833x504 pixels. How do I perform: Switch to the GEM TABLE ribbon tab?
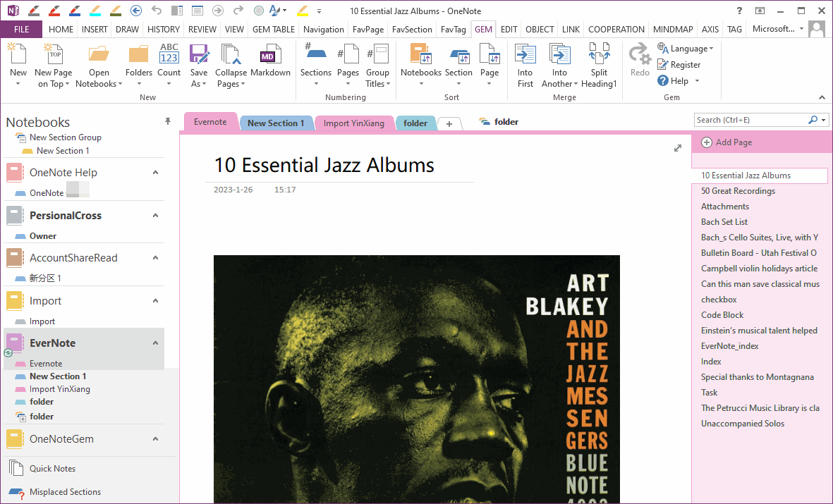(x=274, y=29)
